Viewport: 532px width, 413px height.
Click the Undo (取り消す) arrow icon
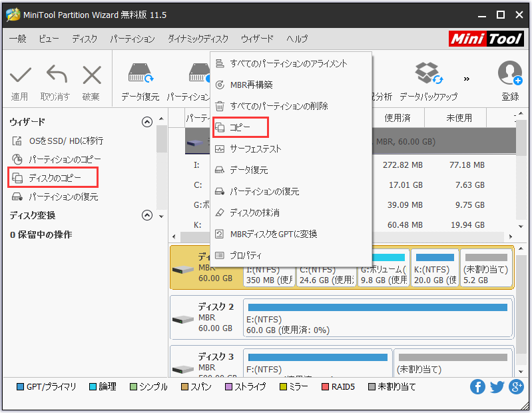pos(57,74)
